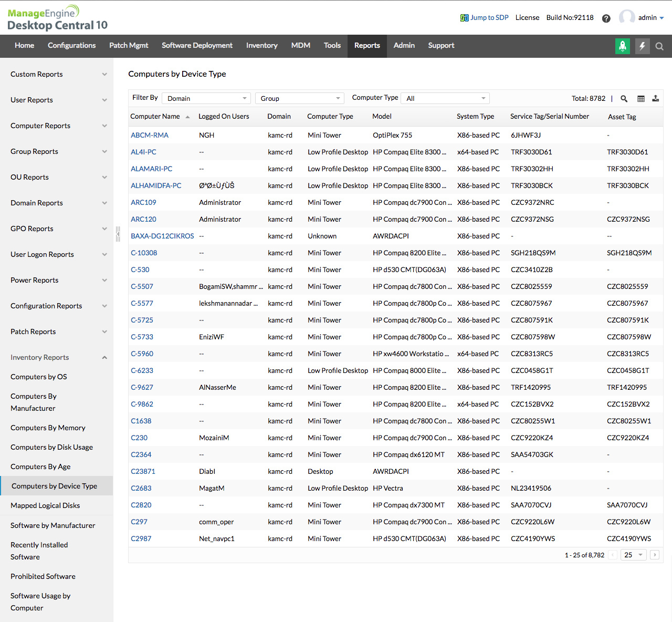Open computer ABCM-RMA details
The width and height of the screenshot is (672, 622).
coord(150,135)
